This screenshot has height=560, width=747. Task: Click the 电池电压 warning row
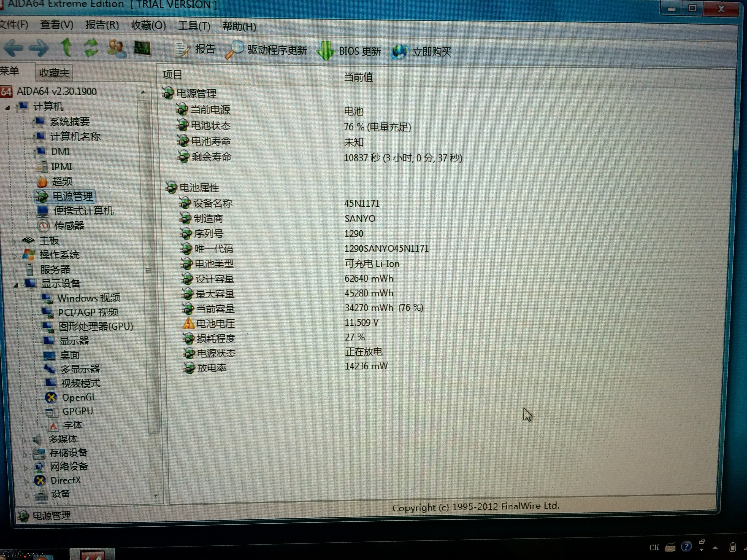(x=280, y=324)
